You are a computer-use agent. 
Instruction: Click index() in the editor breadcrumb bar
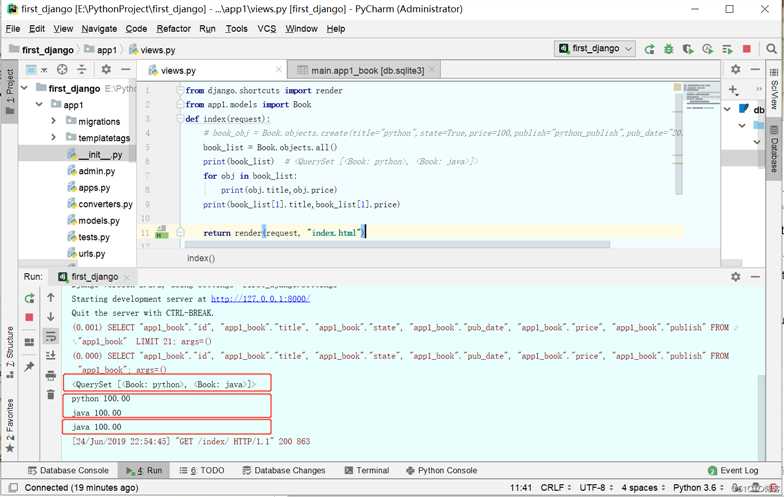click(201, 258)
